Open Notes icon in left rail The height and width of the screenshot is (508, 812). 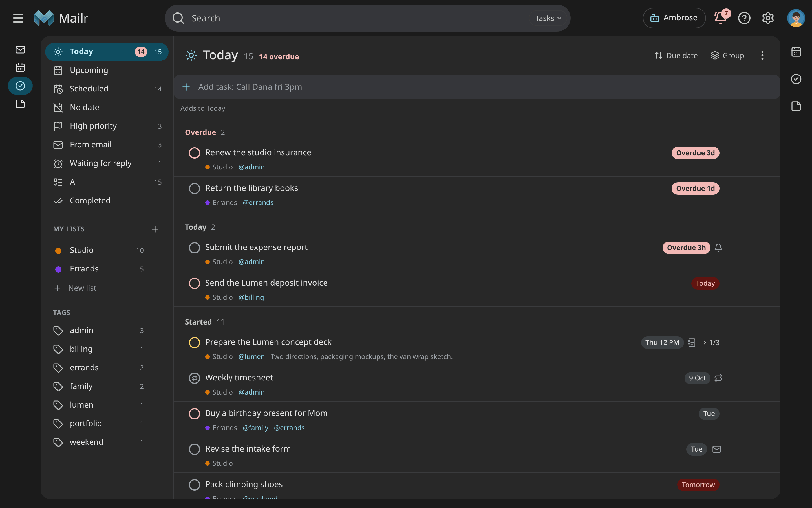[20, 104]
